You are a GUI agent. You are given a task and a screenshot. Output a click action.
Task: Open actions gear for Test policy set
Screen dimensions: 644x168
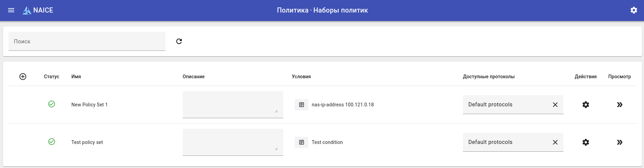coord(585,142)
